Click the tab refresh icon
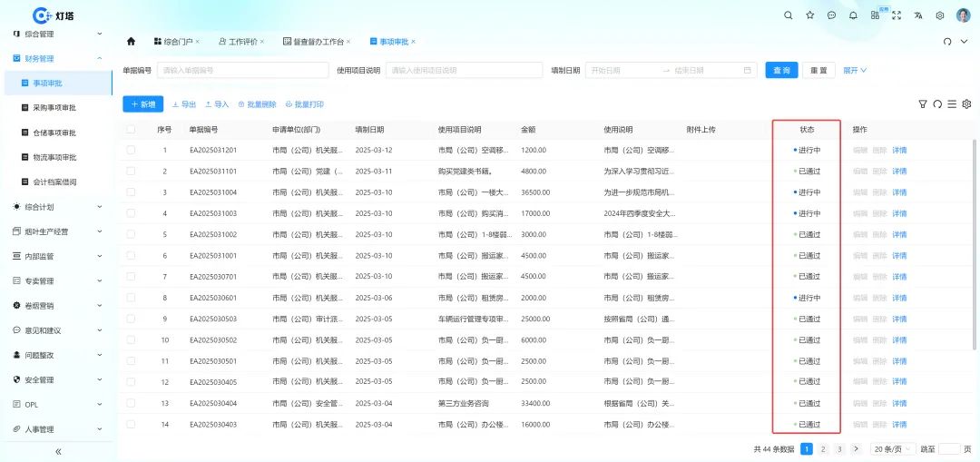The height and width of the screenshot is (462, 980). [946, 41]
